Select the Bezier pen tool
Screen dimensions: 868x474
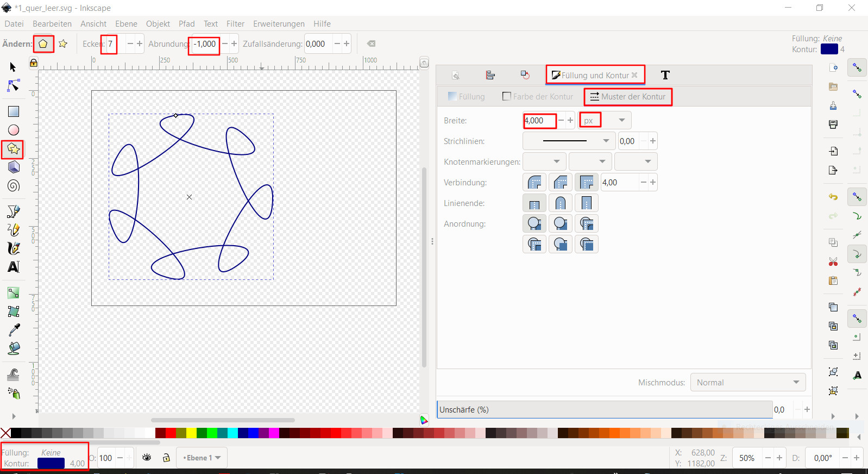click(13, 211)
